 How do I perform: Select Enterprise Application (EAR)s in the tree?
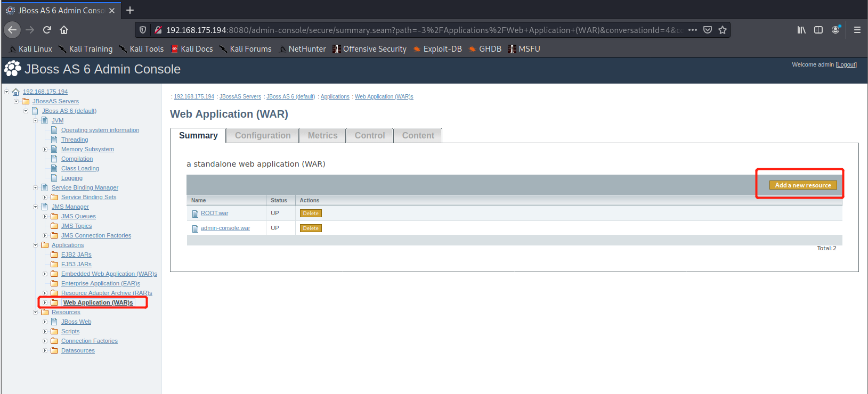pos(101,283)
